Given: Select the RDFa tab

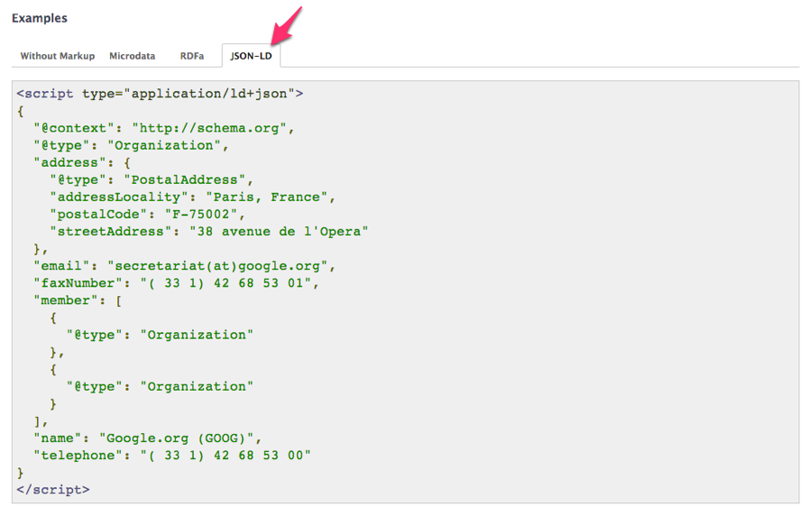Looking at the screenshot, I should pyautogui.click(x=191, y=56).
